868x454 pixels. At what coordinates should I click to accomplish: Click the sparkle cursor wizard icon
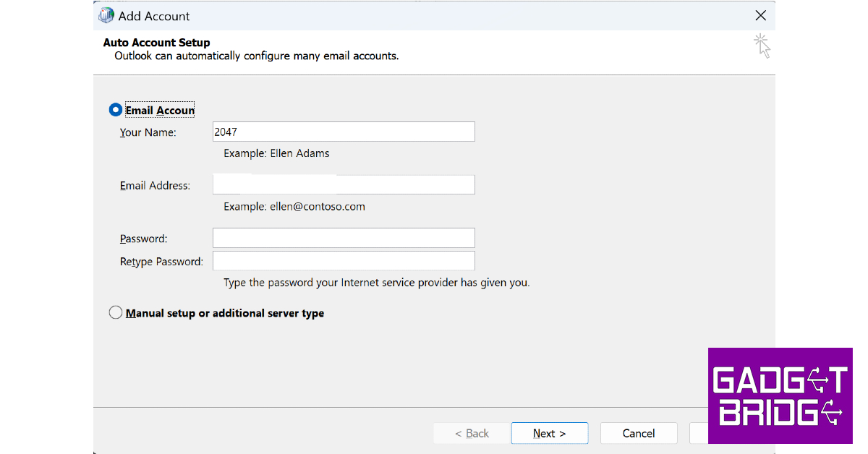[762, 46]
